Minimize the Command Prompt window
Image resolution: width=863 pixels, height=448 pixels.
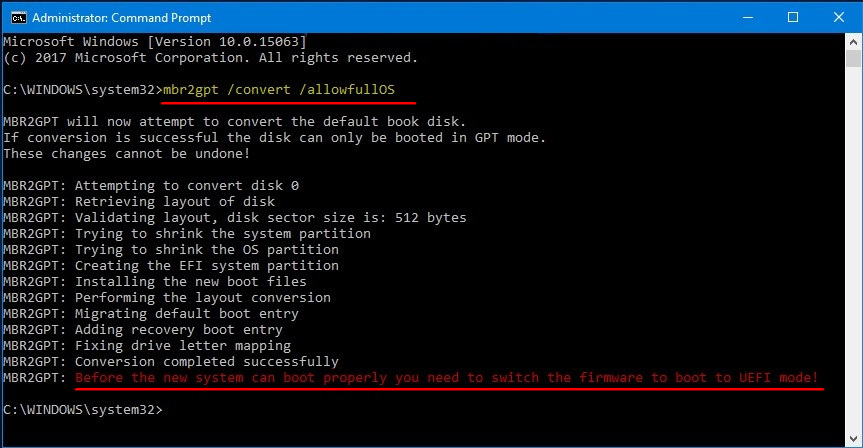click(x=747, y=18)
